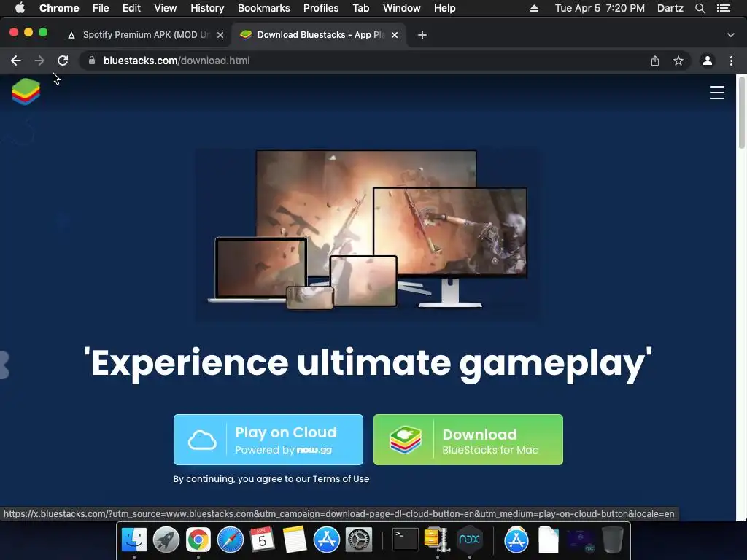Open the hamburger menu on BlueStacks page
Image resolution: width=747 pixels, height=560 pixels.
(716, 93)
